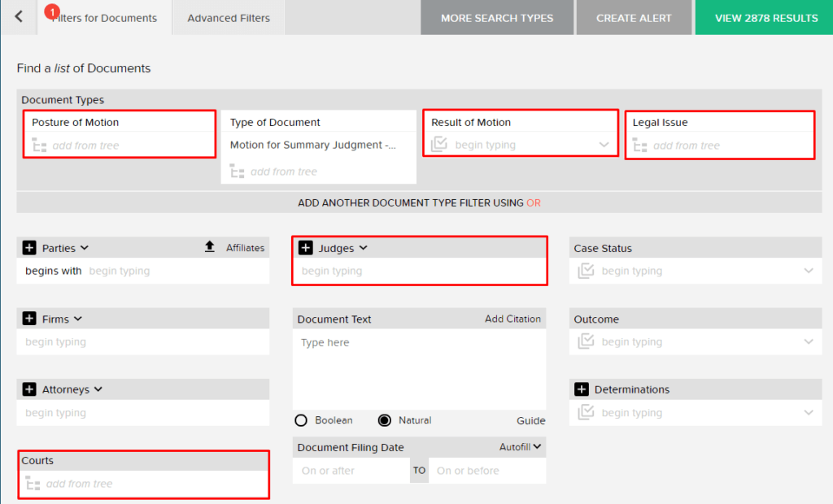Expand the Attorneys dropdown chevron
The height and width of the screenshot is (504, 833).
tap(98, 389)
